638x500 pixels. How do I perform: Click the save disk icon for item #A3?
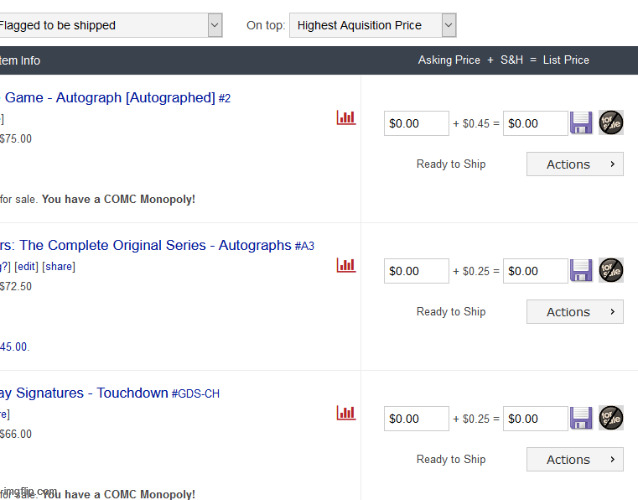pyautogui.click(x=581, y=270)
